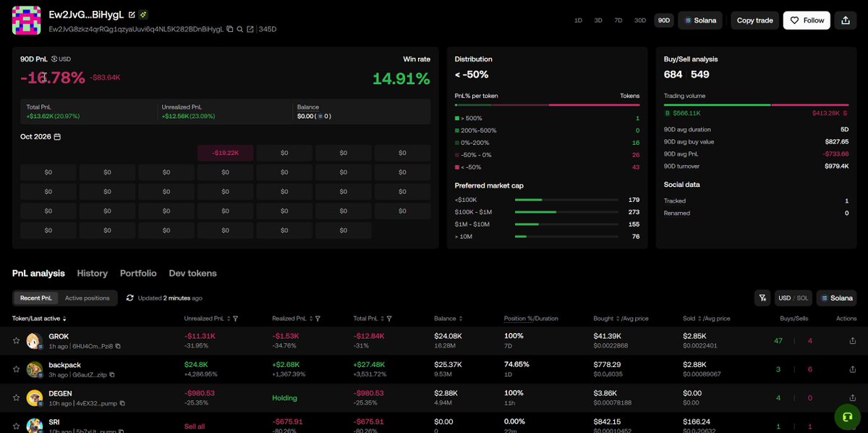
Task: Follow this wallet
Action: click(807, 20)
